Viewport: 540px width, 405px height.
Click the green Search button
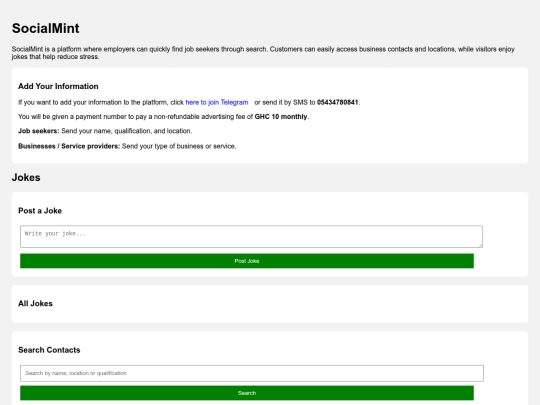[247, 393]
